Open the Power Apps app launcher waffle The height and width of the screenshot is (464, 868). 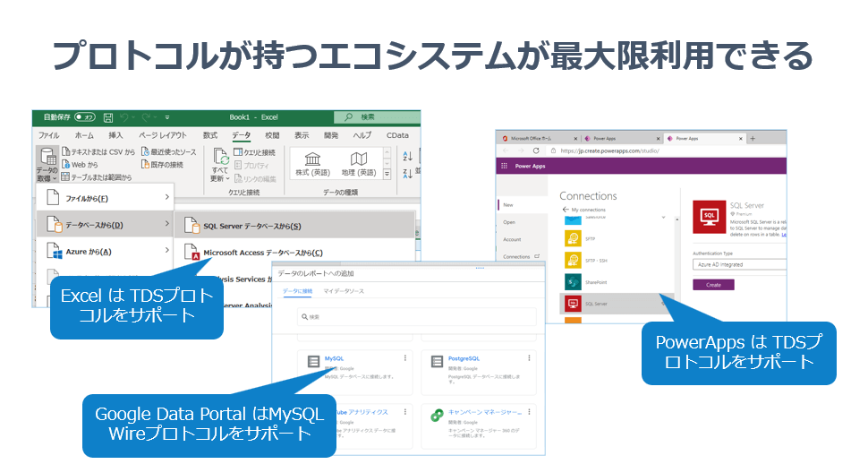(x=504, y=166)
